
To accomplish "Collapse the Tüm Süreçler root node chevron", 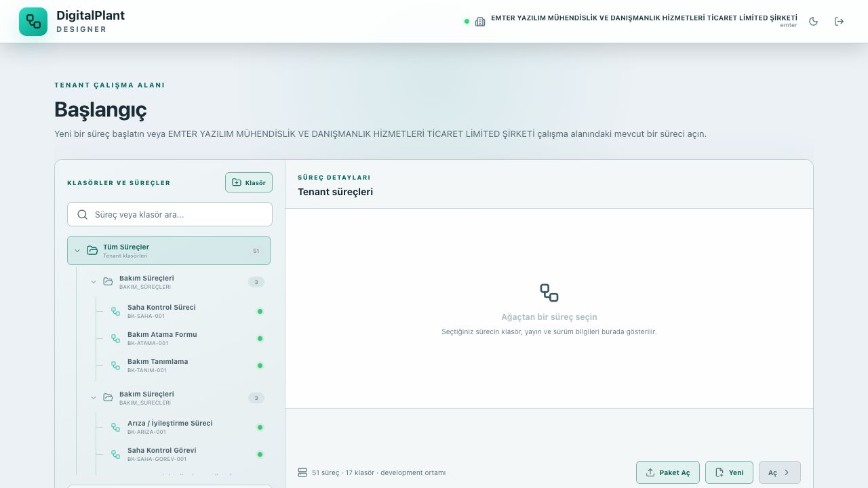I will [77, 251].
